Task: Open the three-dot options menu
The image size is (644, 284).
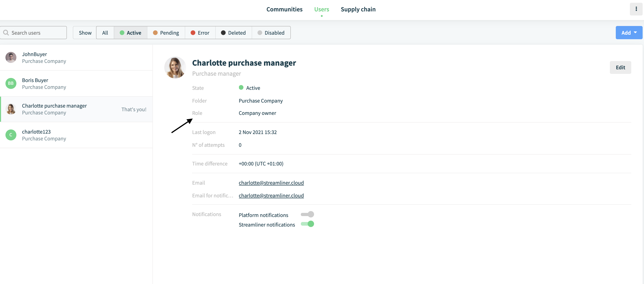Action: point(636,9)
